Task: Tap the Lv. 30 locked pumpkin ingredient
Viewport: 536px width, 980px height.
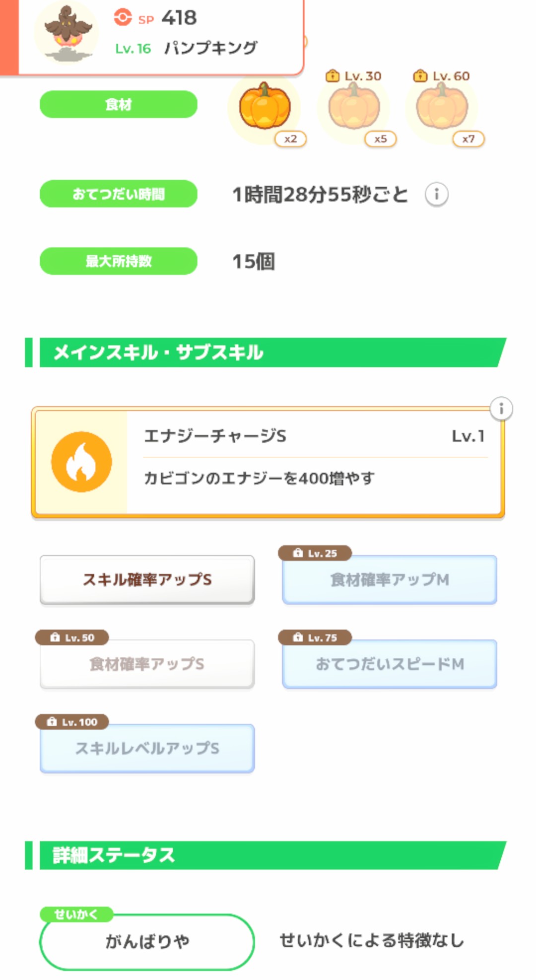Action: pyautogui.click(x=353, y=107)
